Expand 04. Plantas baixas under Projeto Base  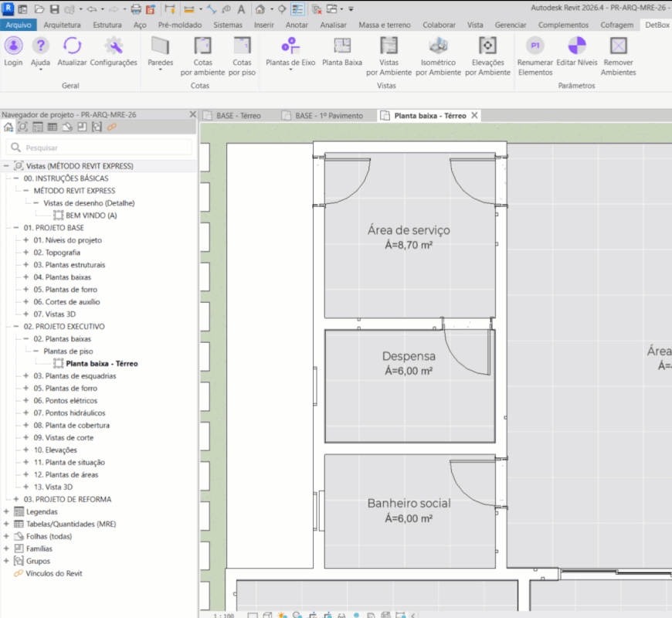click(26, 277)
